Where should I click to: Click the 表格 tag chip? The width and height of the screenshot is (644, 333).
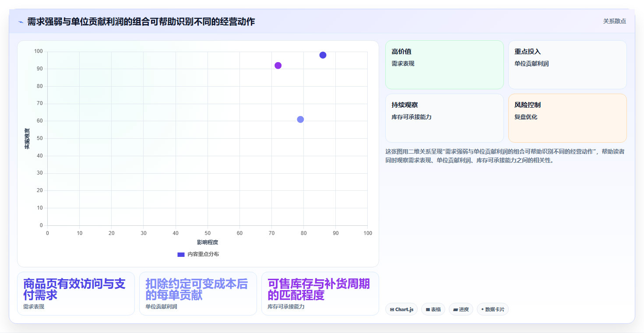pos(433,309)
